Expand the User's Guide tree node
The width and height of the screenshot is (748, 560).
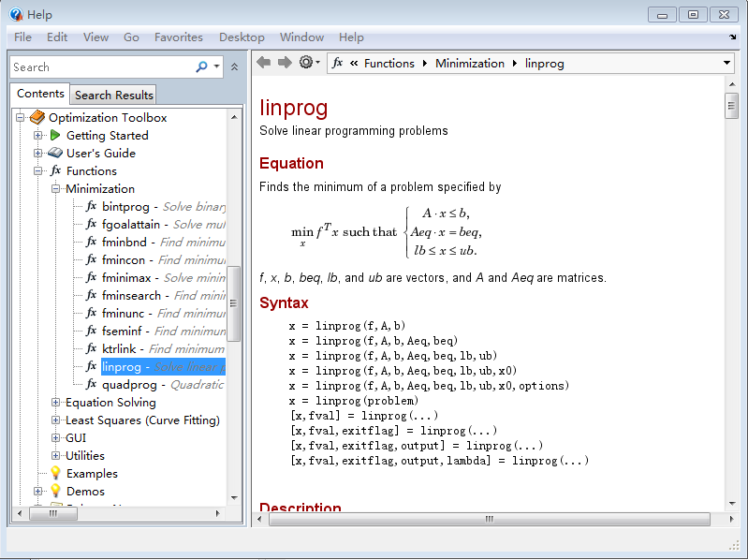coord(38,154)
